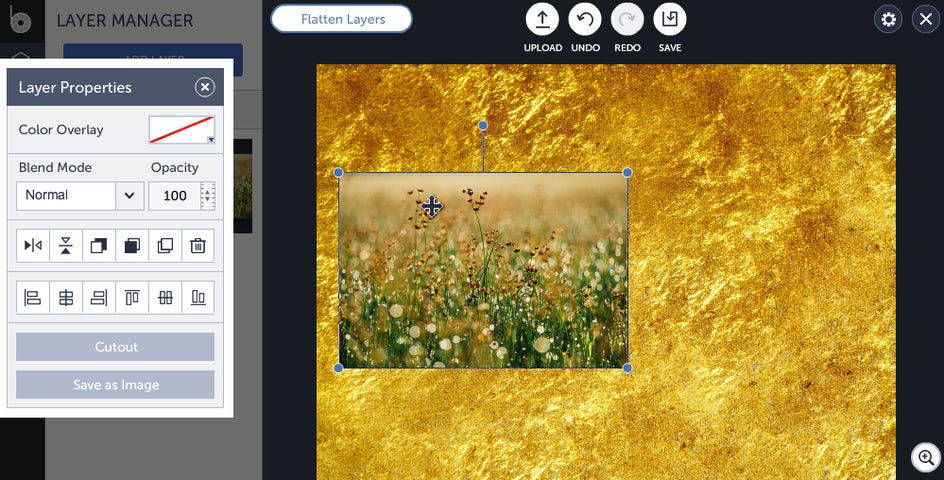Screen dimensions: 944x480
Task: Align layer to right edge
Action: click(99, 298)
